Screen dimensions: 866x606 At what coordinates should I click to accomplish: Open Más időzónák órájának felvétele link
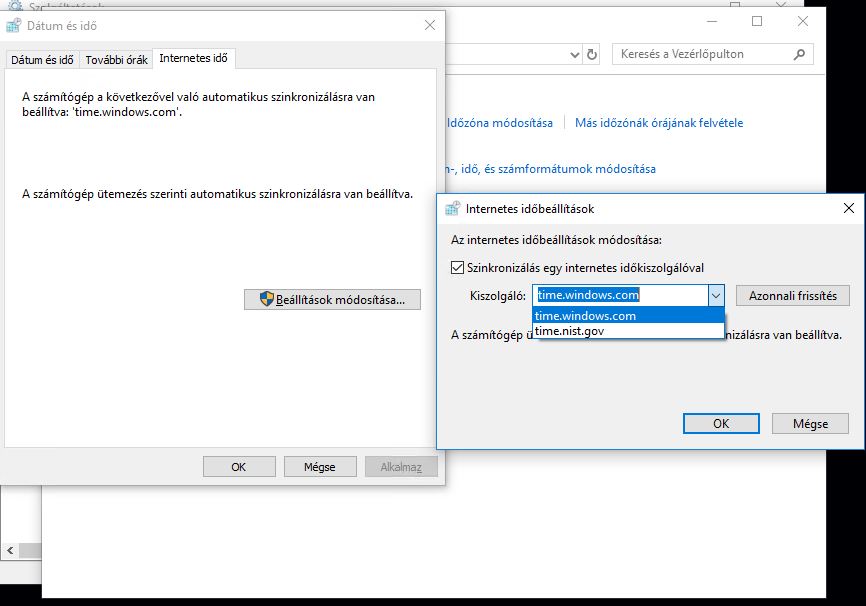point(659,123)
